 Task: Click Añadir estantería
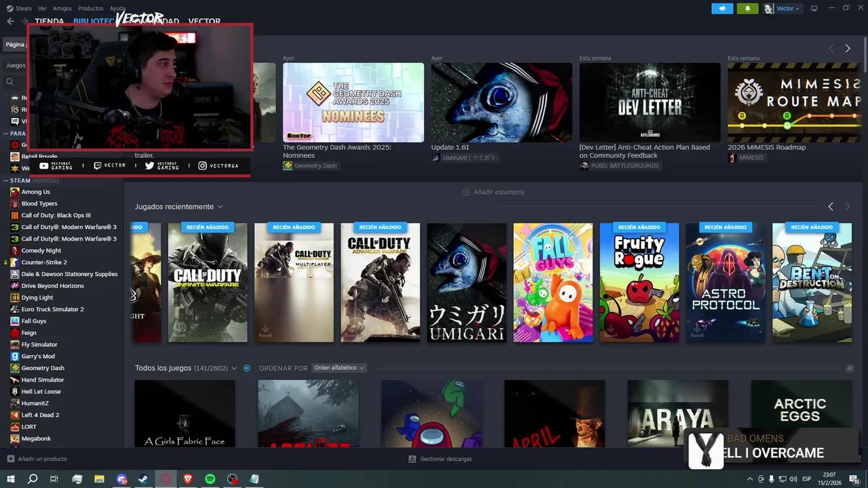498,192
